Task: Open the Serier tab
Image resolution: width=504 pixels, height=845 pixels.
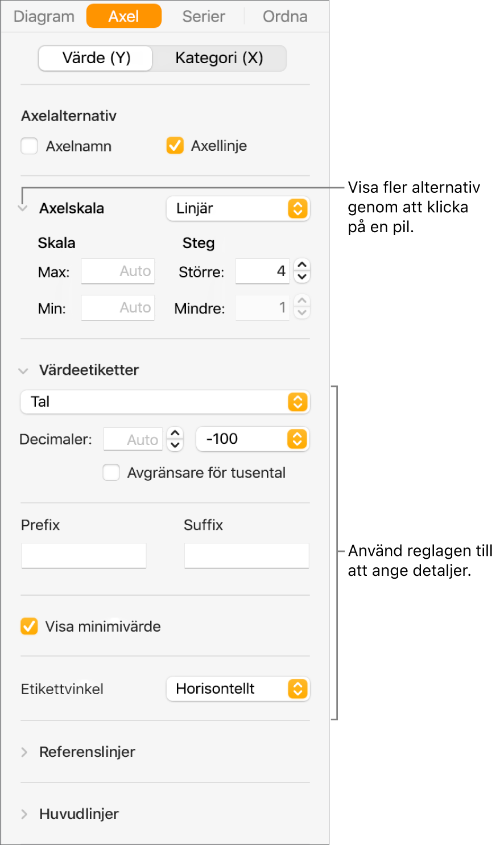Action: pos(204,17)
